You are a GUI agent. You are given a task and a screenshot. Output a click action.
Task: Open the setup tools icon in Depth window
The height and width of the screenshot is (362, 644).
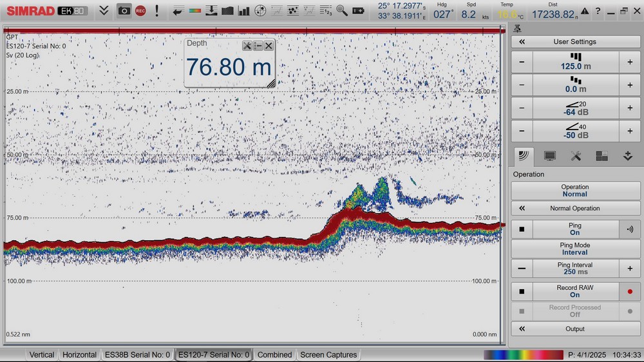coord(247,46)
